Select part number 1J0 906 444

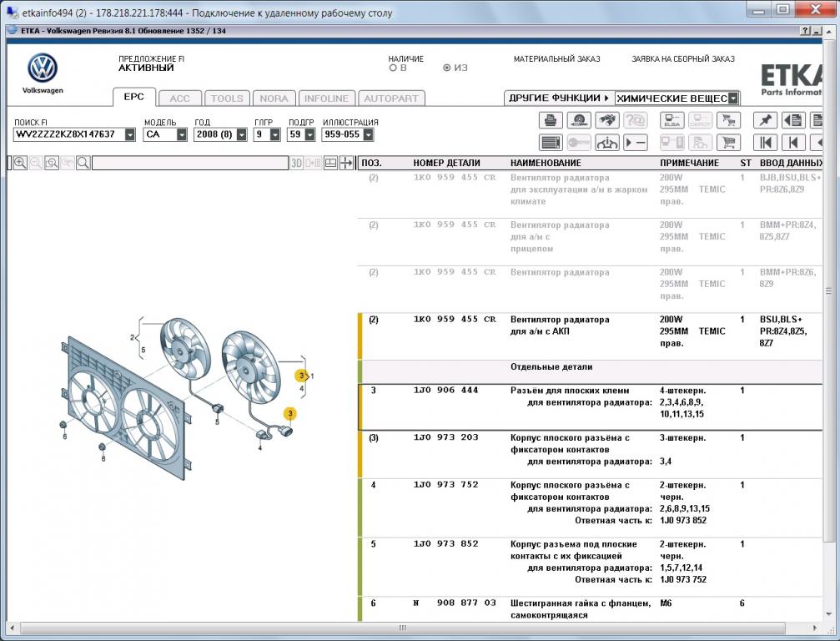445,390
